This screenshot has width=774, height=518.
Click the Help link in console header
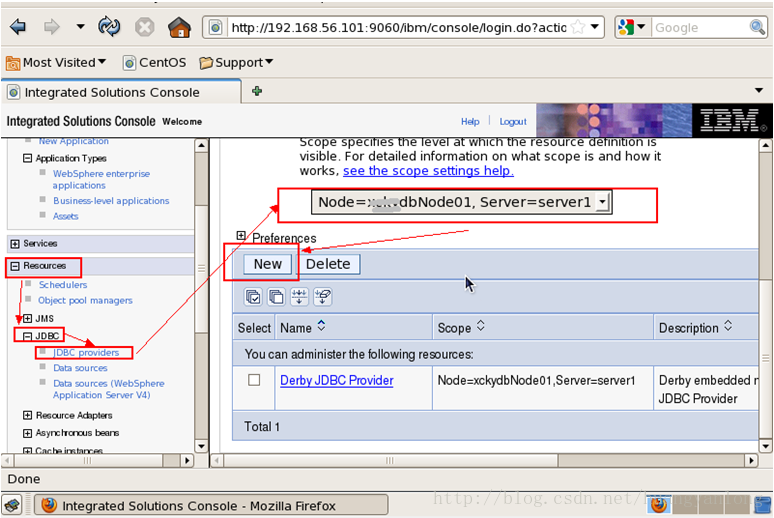tap(470, 121)
